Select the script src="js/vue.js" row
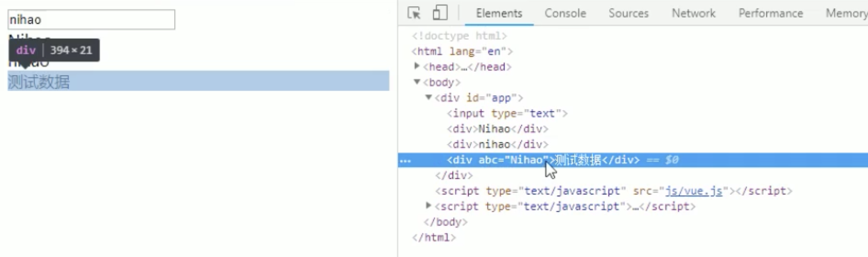 (613, 191)
